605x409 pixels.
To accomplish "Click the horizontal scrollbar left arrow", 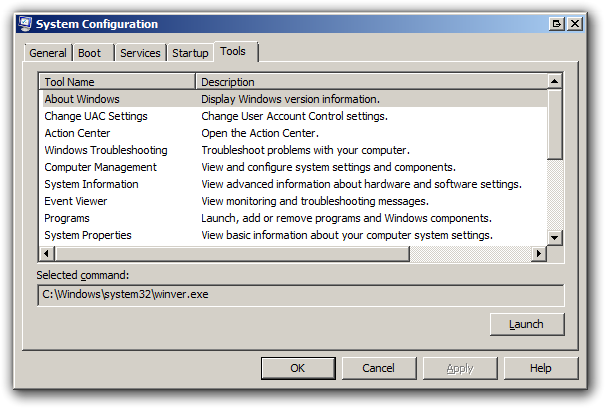I will [47, 254].
